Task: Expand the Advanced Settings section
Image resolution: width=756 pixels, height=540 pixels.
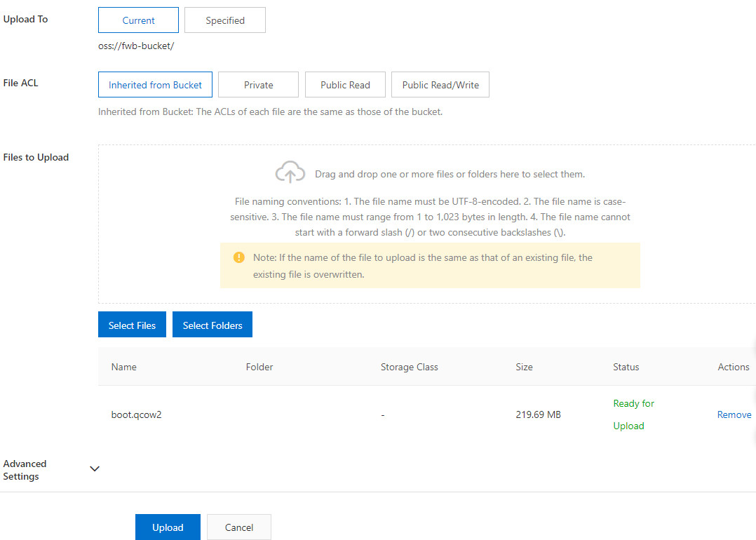Action: point(25,468)
